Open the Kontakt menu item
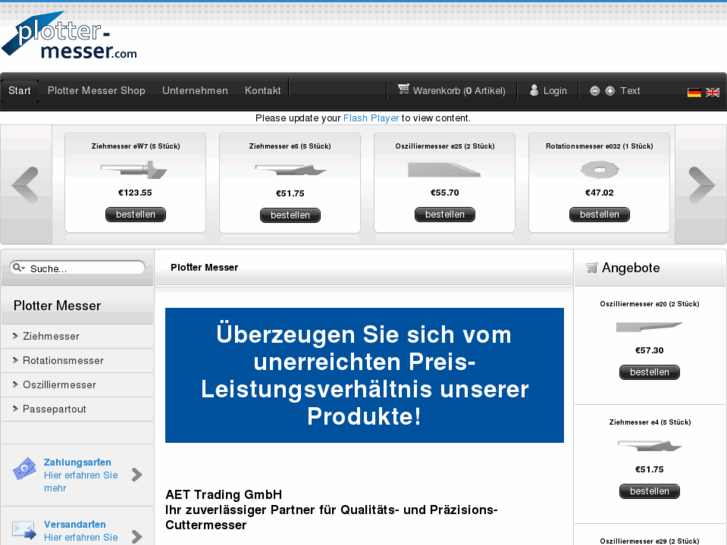This screenshot has height=545, width=727. (x=263, y=91)
